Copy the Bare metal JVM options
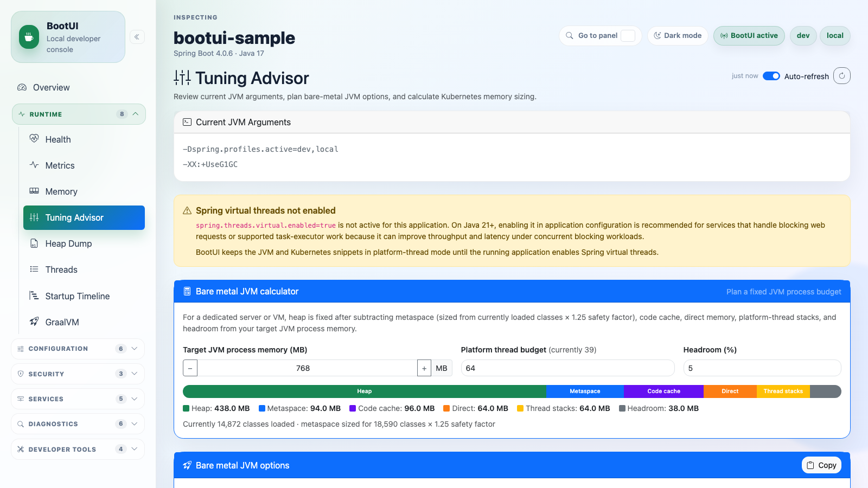Screen dimensions: 868x488 click(821, 465)
